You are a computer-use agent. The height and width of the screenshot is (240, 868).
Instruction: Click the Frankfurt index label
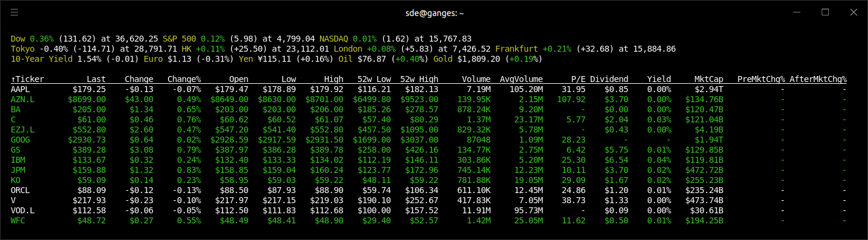click(517, 48)
